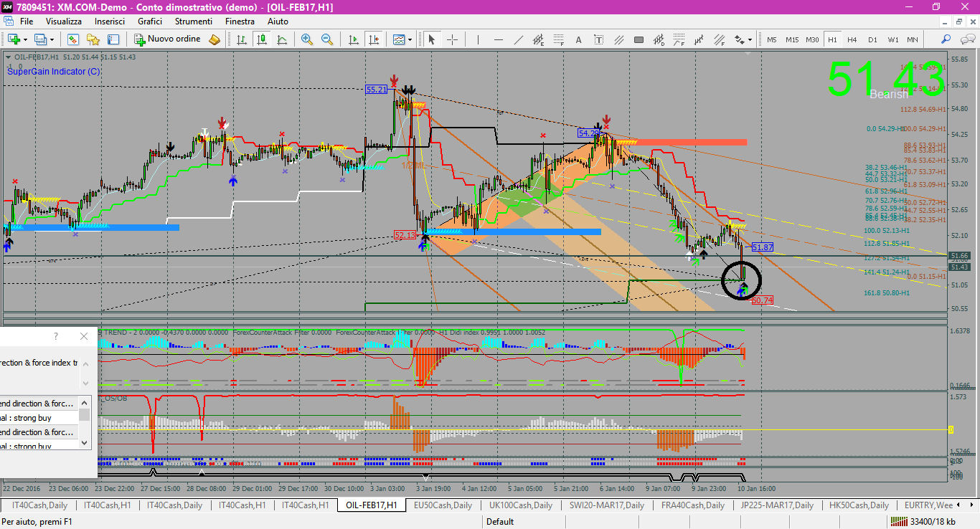Zoom in on the chart

[x=307, y=39]
